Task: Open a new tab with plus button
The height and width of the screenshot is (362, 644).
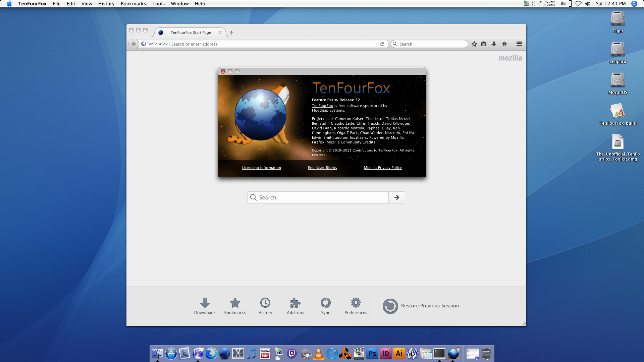Action: tap(231, 33)
